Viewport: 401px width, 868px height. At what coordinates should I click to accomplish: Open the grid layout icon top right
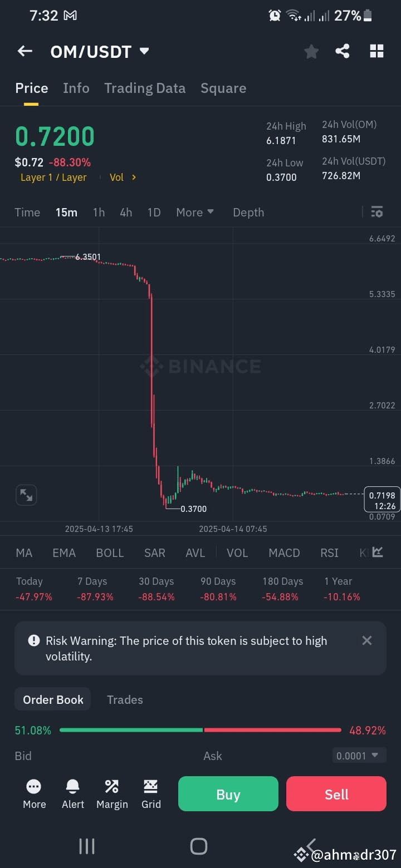coord(376,51)
